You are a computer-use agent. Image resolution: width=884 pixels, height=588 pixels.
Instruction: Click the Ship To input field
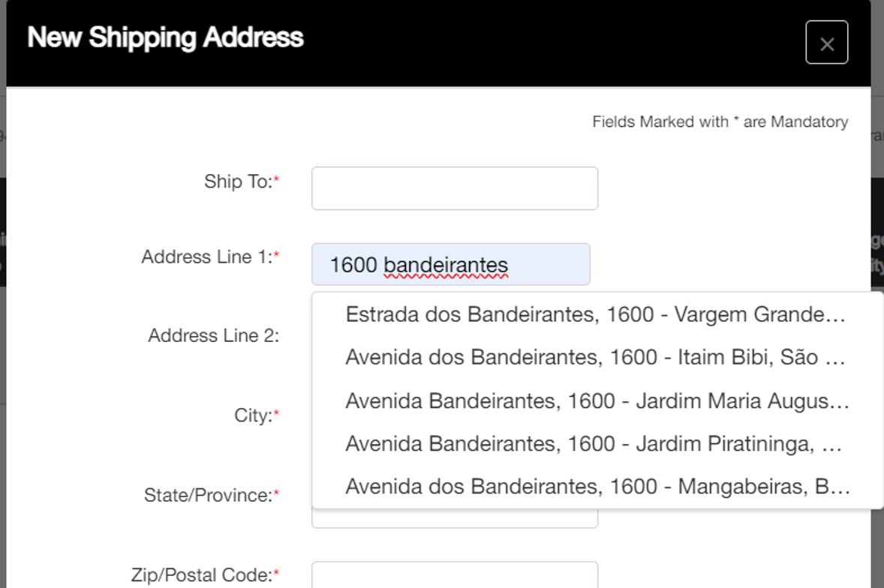coord(454,188)
